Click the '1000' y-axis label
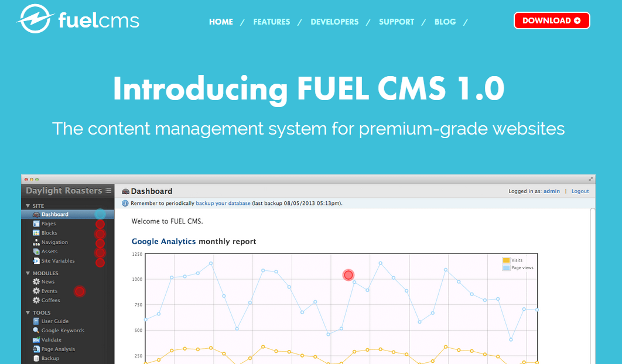The image size is (622, 364). [x=137, y=279]
